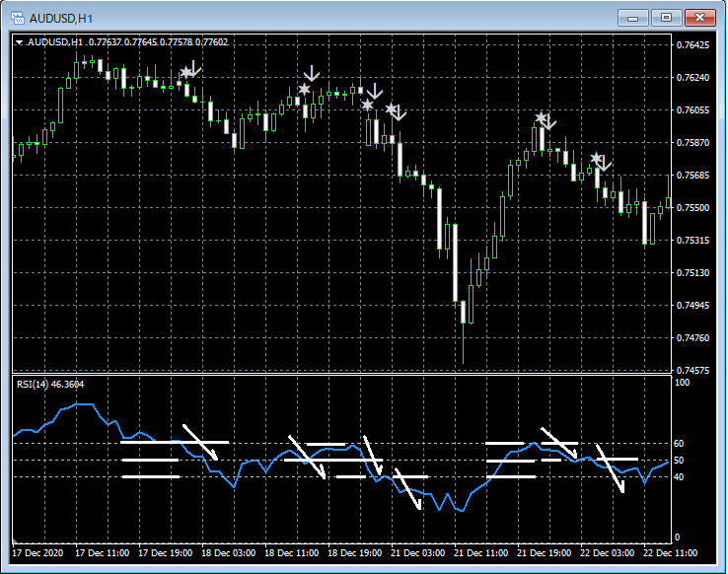Click the 21 Dec 19:00 time label
Screen dimensions: 728x574
click(x=545, y=553)
